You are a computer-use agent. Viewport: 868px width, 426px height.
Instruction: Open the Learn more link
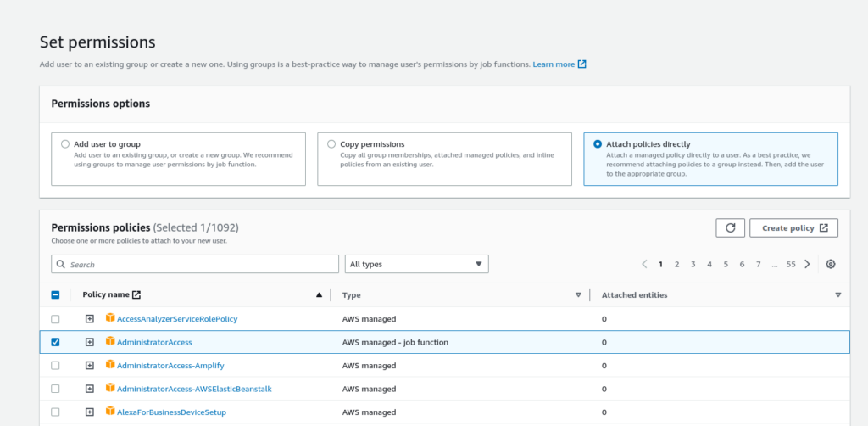pos(554,64)
